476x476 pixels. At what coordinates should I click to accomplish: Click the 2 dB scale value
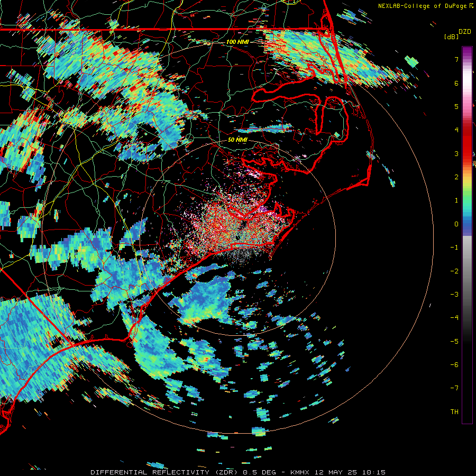(456, 177)
